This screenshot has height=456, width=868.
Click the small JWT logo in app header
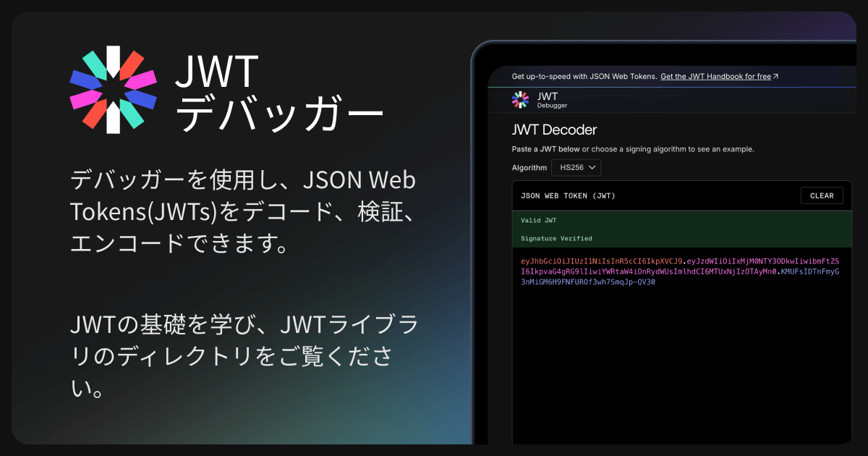click(520, 100)
